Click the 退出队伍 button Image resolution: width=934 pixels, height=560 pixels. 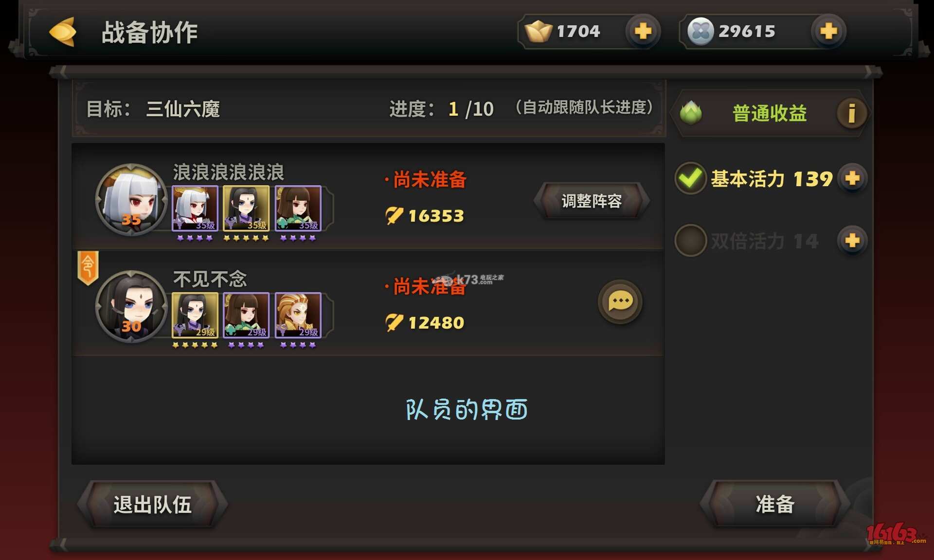(x=152, y=505)
